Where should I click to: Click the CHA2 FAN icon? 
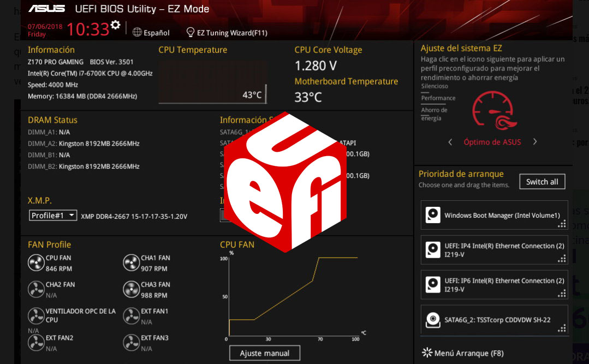coord(36,289)
